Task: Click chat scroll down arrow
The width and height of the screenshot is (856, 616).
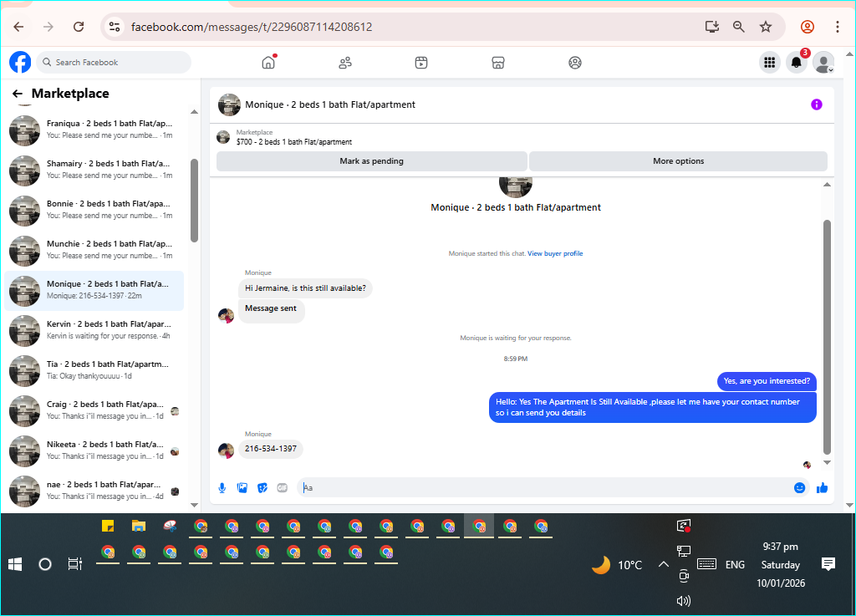Action: coord(827,463)
